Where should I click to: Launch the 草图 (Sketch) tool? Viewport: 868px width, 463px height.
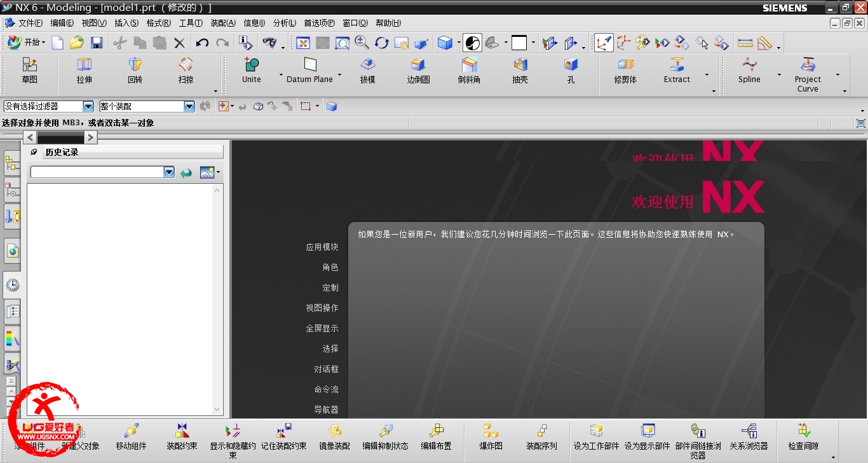[30, 71]
